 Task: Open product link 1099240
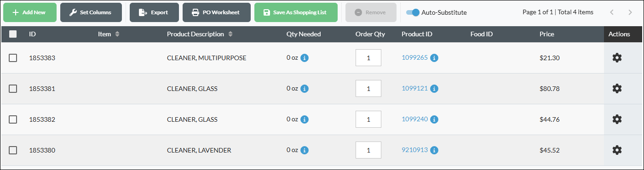pyautogui.click(x=414, y=119)
